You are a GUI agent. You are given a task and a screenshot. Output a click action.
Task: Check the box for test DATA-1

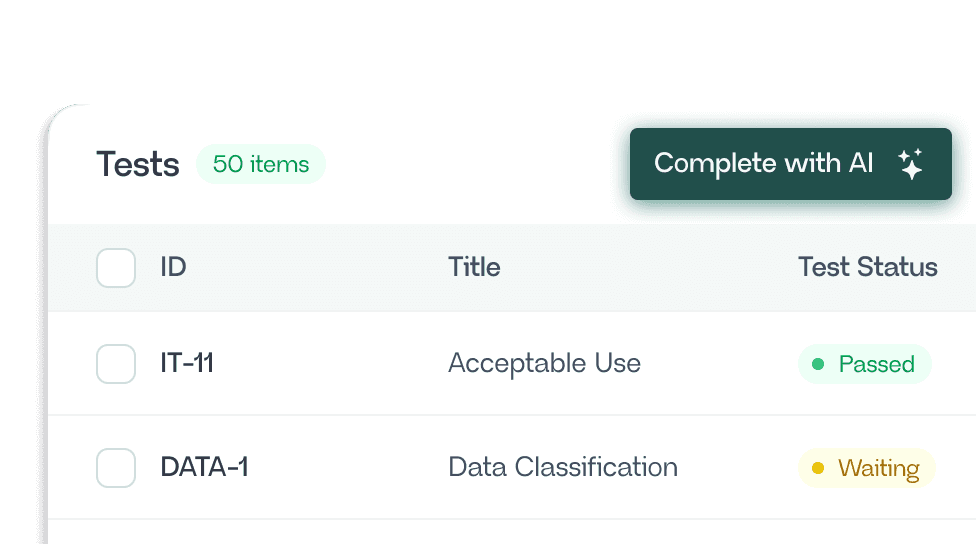(x=116, y=467)
